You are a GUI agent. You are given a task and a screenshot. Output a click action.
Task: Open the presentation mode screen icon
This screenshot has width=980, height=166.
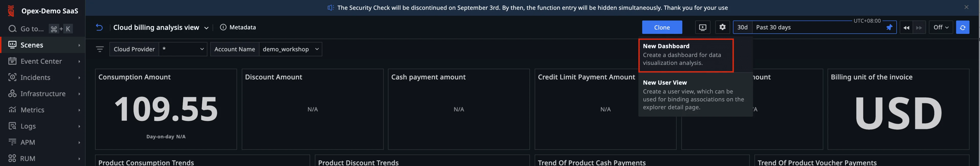[x=702, y=27]
